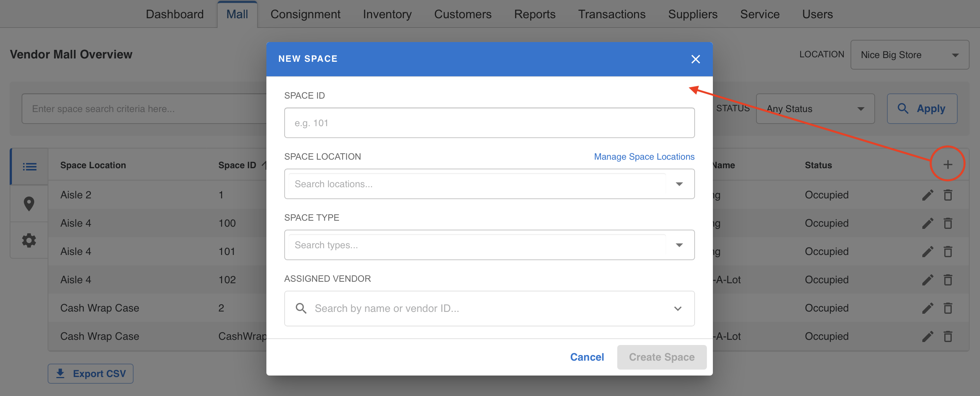Cancel the New Space dialog
This screenshot has height=396, width=980.
587,357
